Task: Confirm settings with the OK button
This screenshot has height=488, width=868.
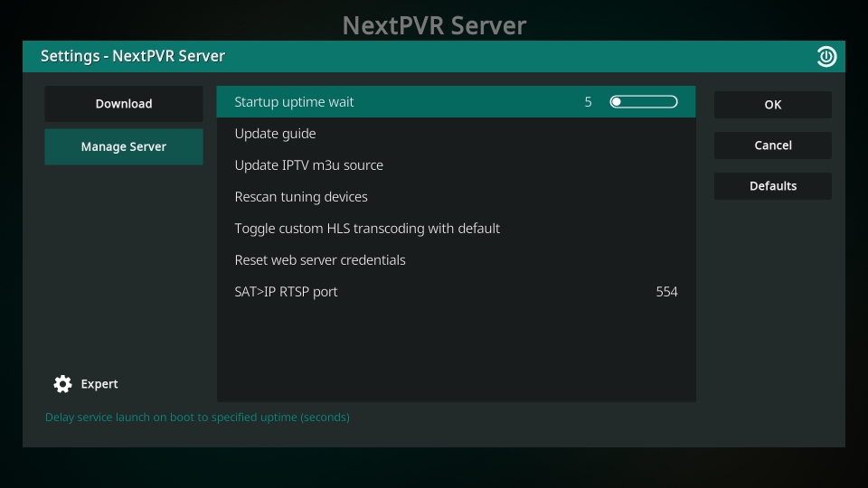Action: [772, 105]
